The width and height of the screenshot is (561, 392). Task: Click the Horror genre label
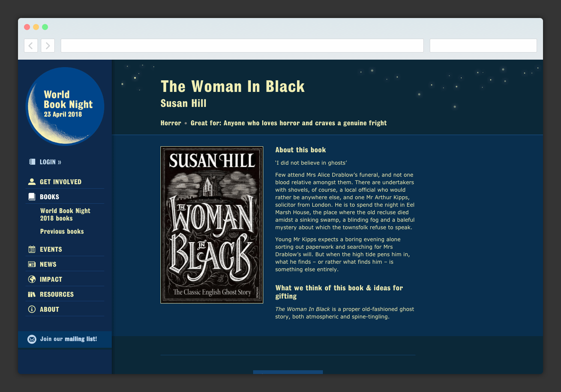[x=171, y=123]
